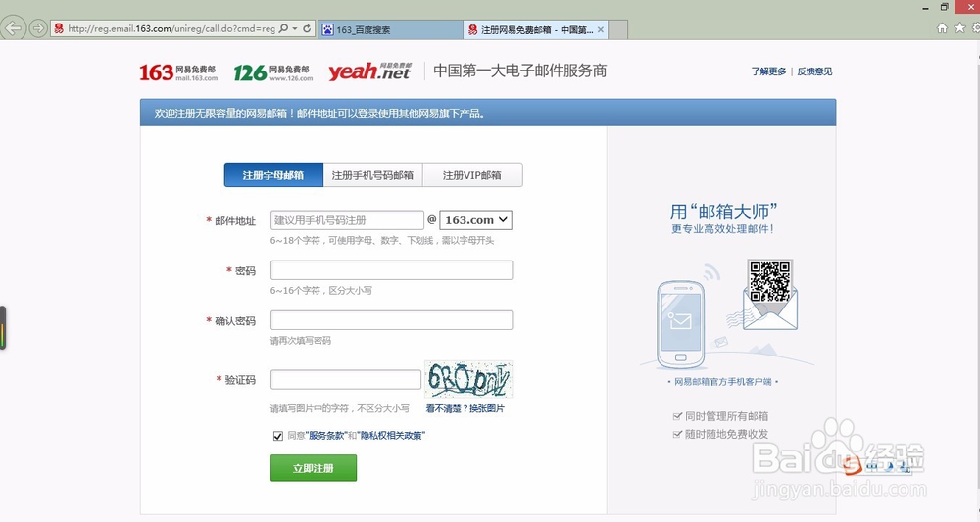Uncheck the 同意服务条款 agreement checkbox
The width and height of the screenshot is (980, 522).
pos(278,436)
